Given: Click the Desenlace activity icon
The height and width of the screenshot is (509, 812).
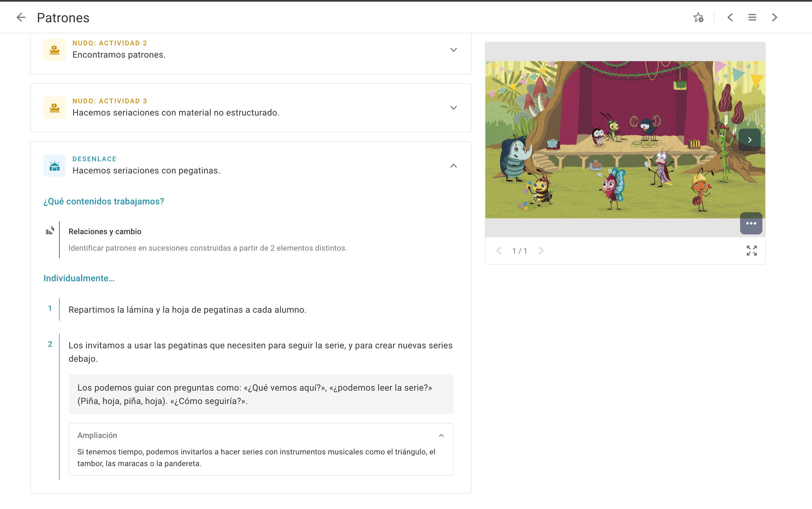Looking at the screenshot, I should pyautogui.click(x=55, y=166).
